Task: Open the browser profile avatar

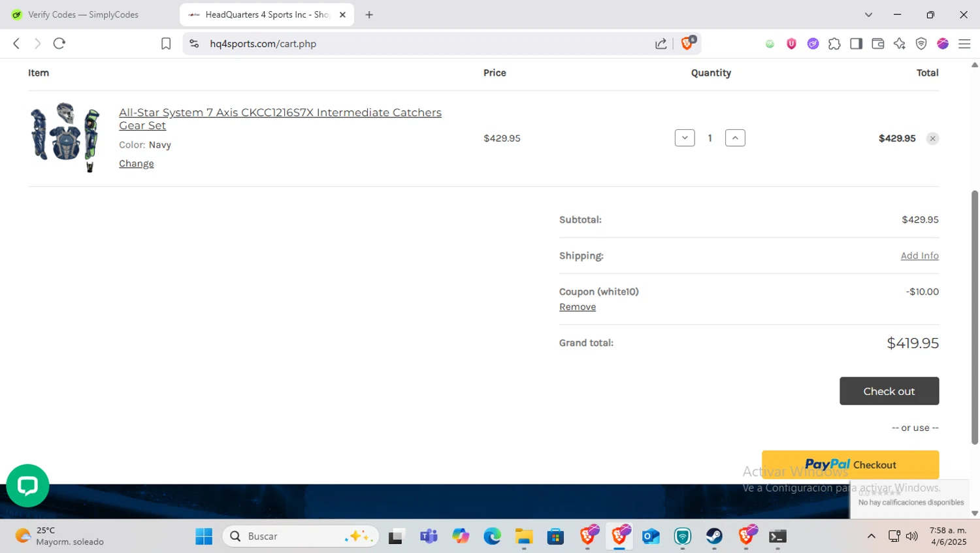Action: click(x=943, y=44)
